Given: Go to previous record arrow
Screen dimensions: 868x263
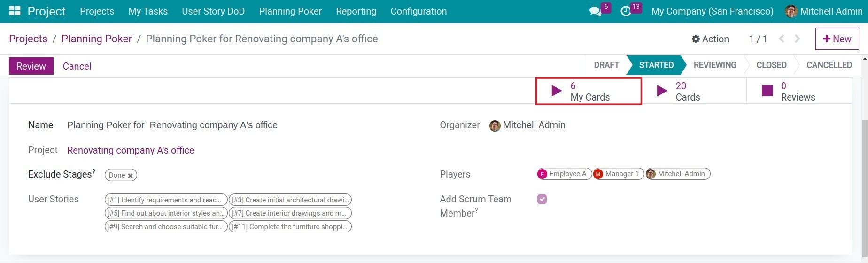Looking at the screenshot, I should pos(782,39).
